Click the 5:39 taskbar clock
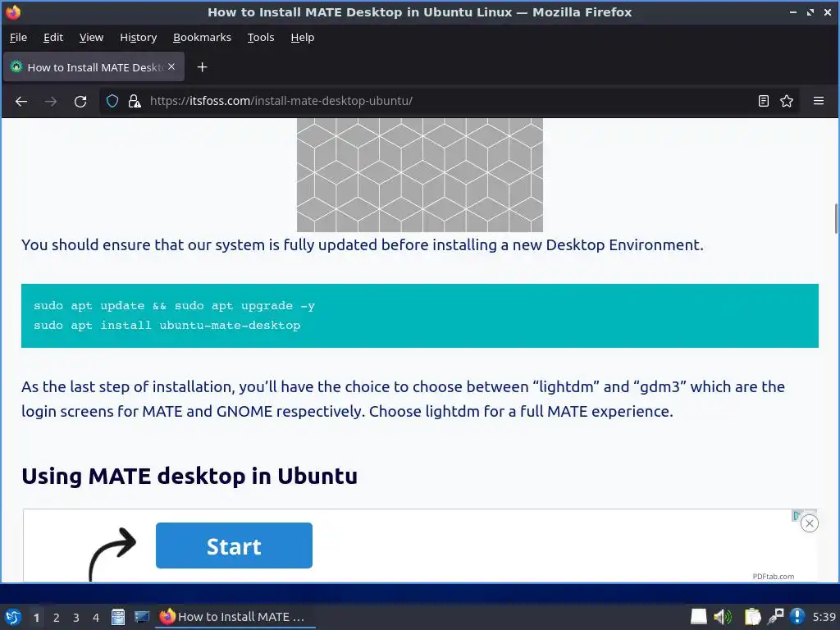Screen dimensions: 840x630 click(x=824, y=617)
